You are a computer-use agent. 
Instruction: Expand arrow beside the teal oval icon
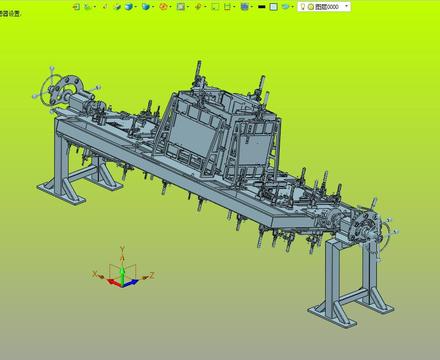click(292, 7)
